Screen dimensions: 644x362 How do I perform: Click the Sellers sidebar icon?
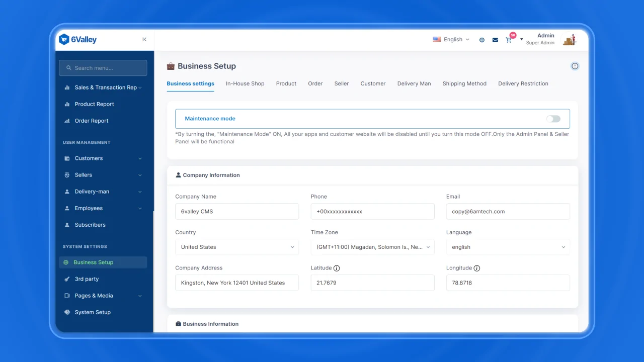(67, 175)
